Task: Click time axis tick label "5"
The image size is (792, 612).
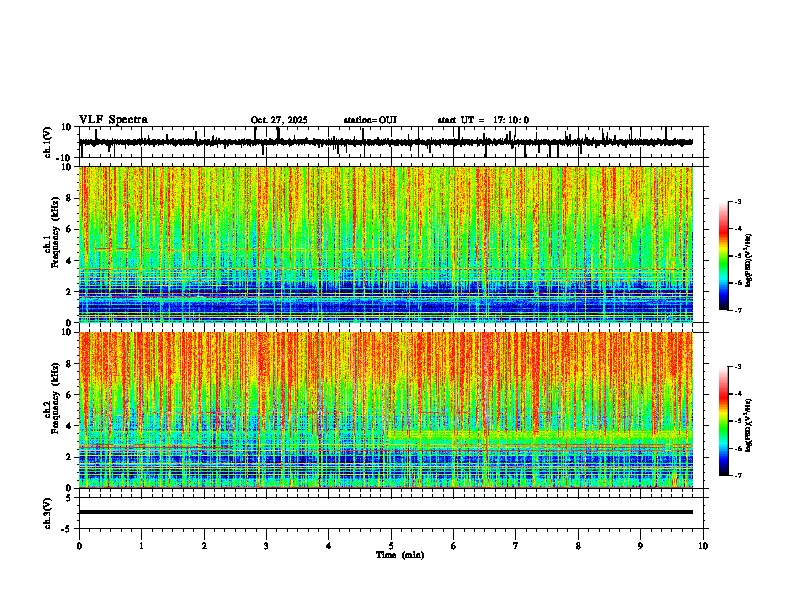Action: click(x=391, y=546)
